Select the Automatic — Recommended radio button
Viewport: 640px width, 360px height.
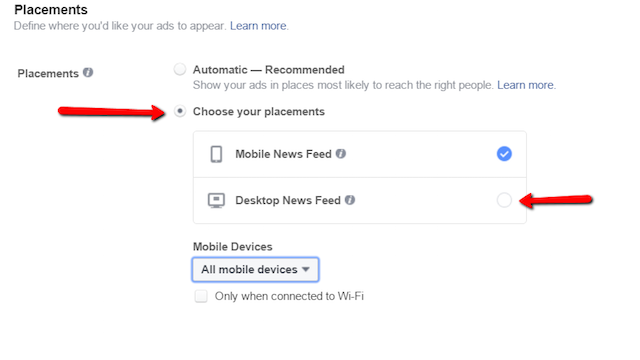180,69
